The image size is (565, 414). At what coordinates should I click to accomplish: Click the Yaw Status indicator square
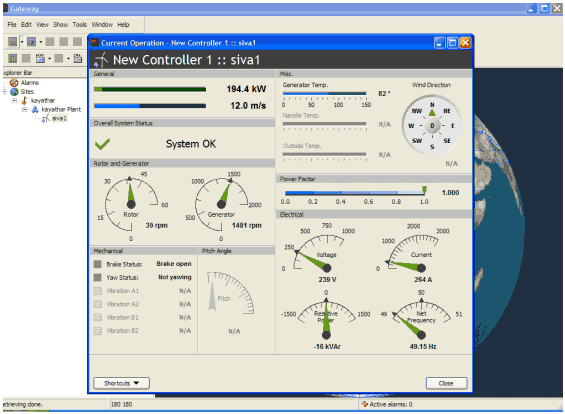point(97,277)
